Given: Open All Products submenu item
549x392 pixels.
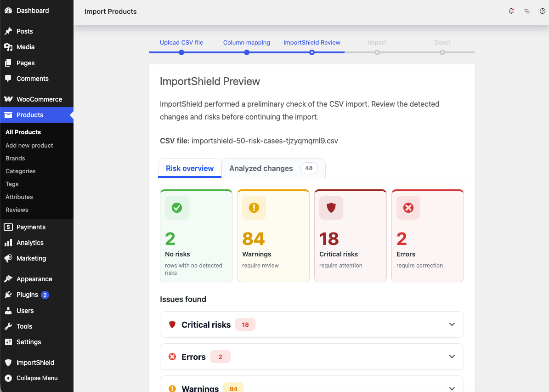Looking at the screenshot, I should (23, 132).
